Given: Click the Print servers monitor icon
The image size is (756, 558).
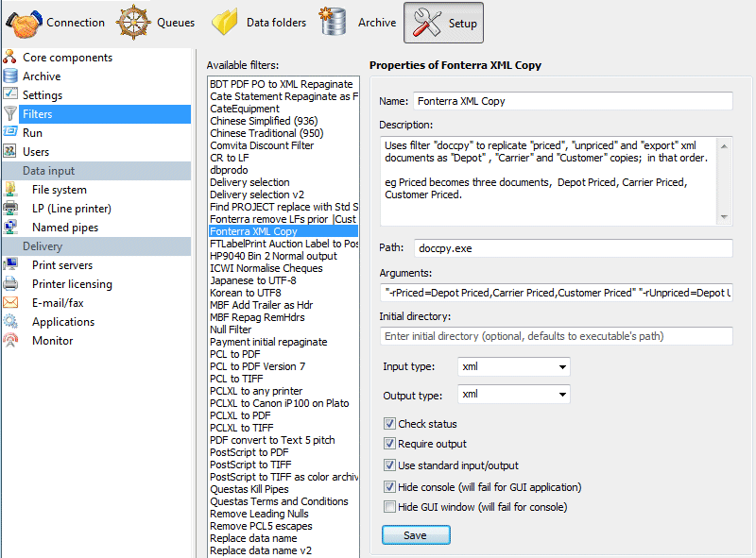Looking at the screenshot, I should pos(10,264).
